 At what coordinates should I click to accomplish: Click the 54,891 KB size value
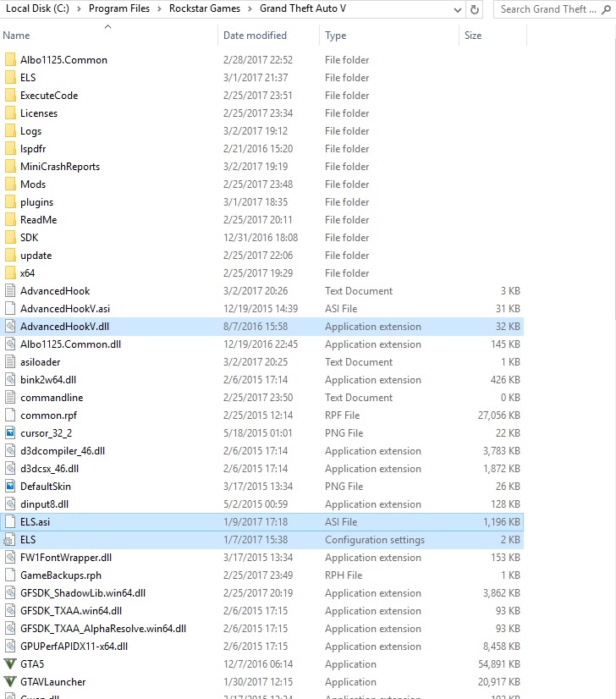498,663
